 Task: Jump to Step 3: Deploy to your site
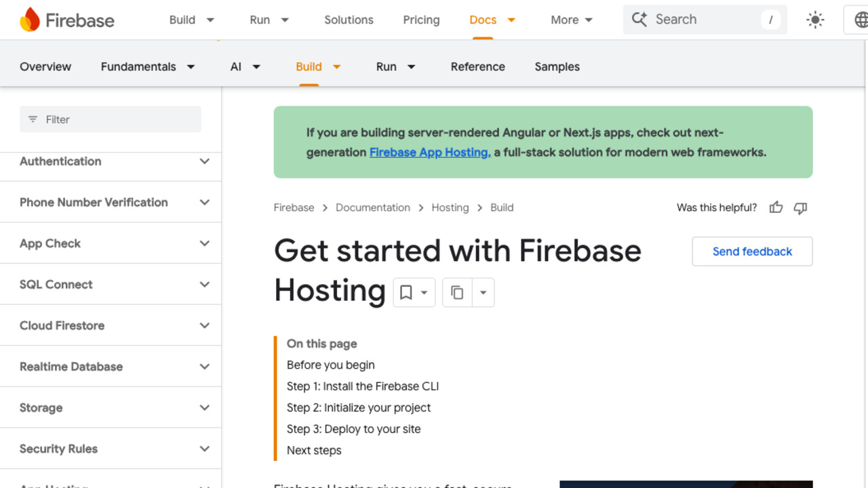coord(354,429)
